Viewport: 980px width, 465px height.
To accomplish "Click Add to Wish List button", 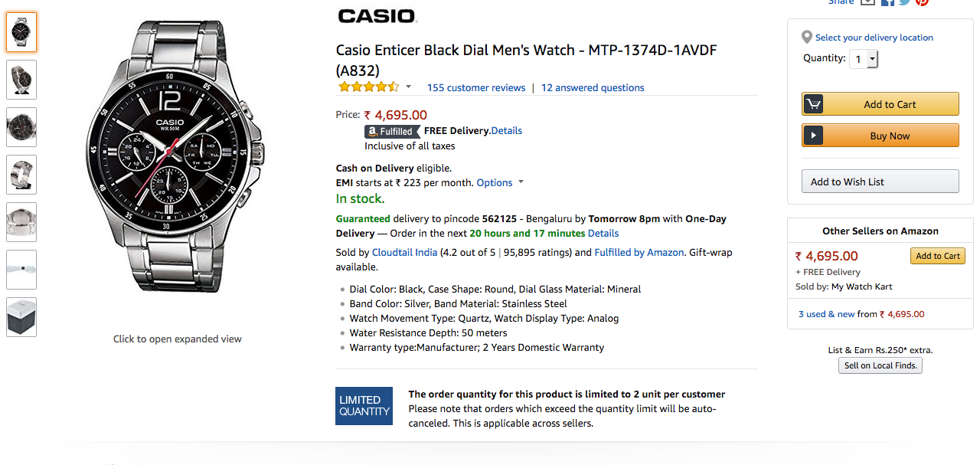I will [x=880, y=182].
